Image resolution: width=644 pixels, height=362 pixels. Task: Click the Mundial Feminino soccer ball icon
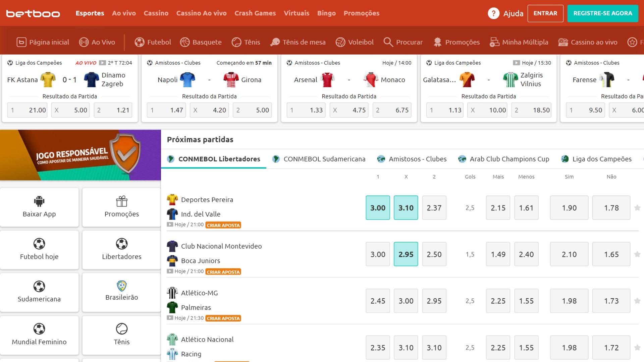click(39, 329)
